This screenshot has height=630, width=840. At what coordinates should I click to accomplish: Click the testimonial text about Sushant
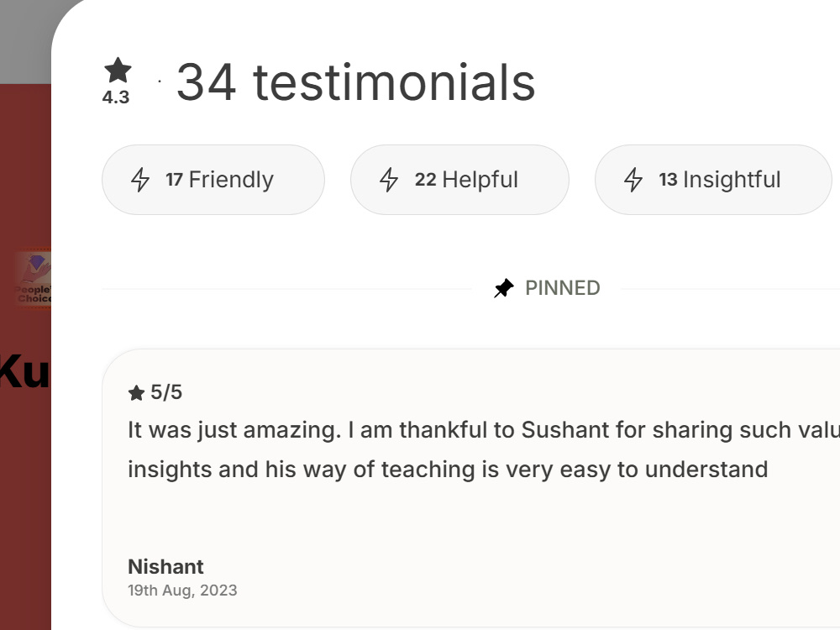(484, 449)
